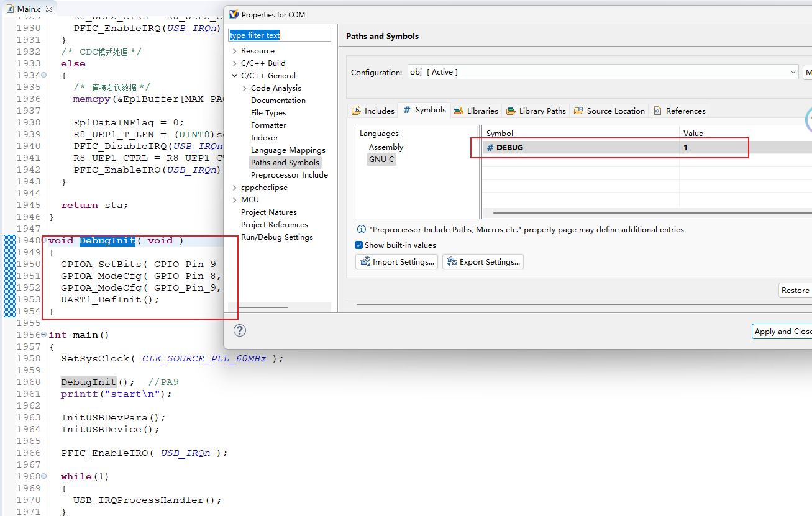Select the DEBUG symbol row
The image size is (812, 516).
click(x=647, y=147)
